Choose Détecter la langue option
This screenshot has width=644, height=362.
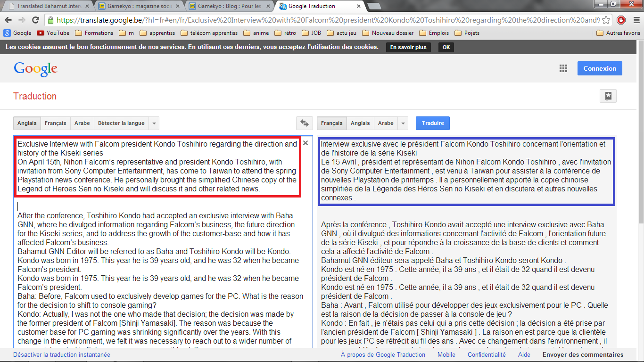pyautogui.click(x=121, y=123)
